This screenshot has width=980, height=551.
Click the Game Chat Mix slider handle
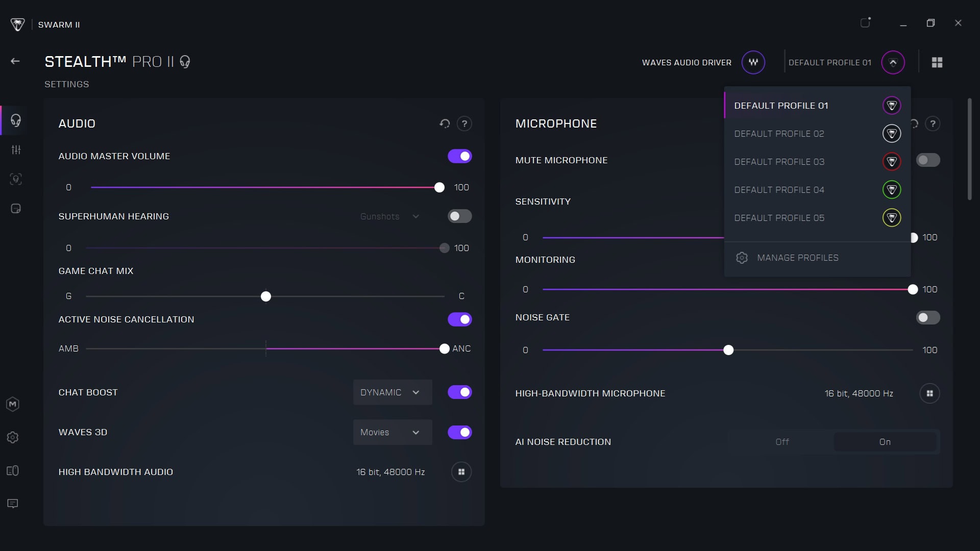(266, 296)
